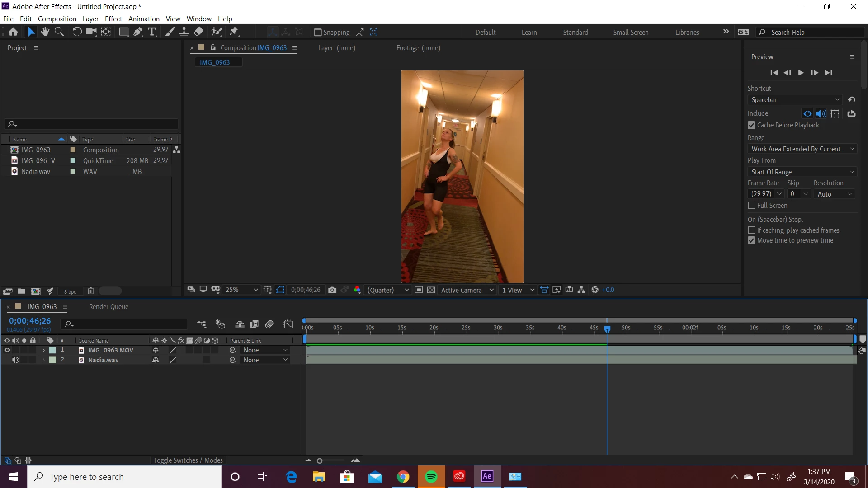Click the timeline zoom slider handle
This screenshot has height=488, width=868.
click(x=320, y=461)
